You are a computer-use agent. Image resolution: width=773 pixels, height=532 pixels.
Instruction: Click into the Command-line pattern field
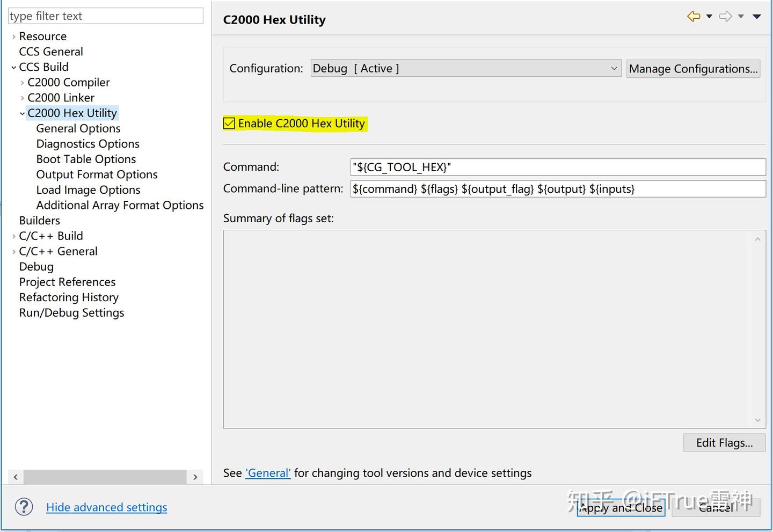coord(557,189)
